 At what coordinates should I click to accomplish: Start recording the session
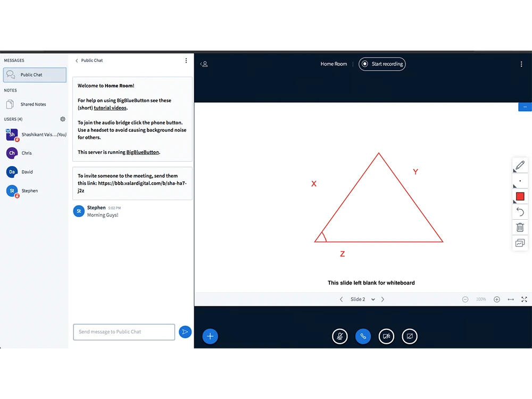pos(382,64)
